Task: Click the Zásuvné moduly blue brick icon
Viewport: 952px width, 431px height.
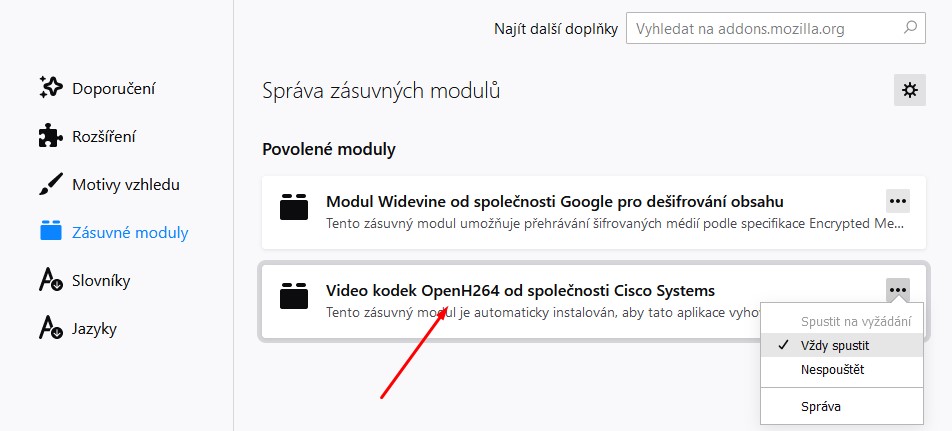Action: 51,232
